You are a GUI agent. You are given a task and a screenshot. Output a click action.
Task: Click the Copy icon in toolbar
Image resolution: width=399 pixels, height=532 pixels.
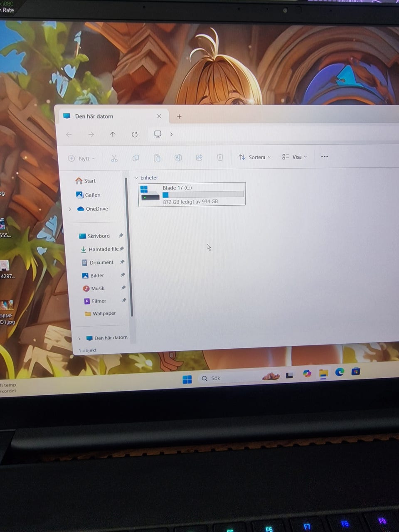[x=135, y=158]
